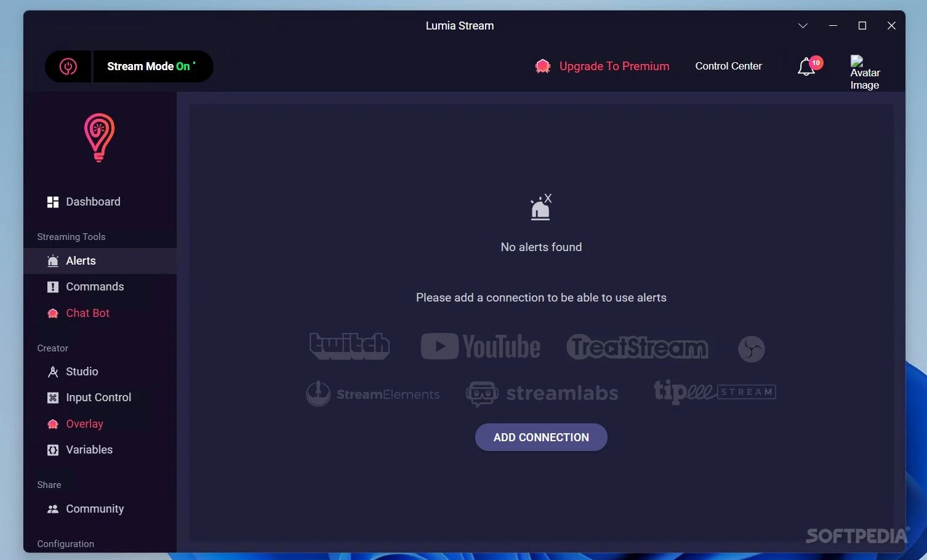The image size is (927, 560).
Task: Close the Lumia Stream window
Action: (x=891, y=26)
